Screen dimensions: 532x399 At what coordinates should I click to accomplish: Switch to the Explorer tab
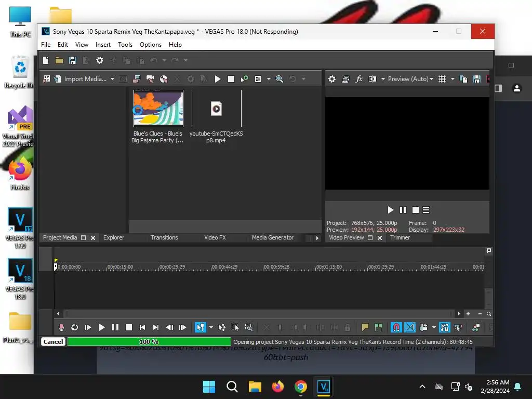[x=114, y=237]
